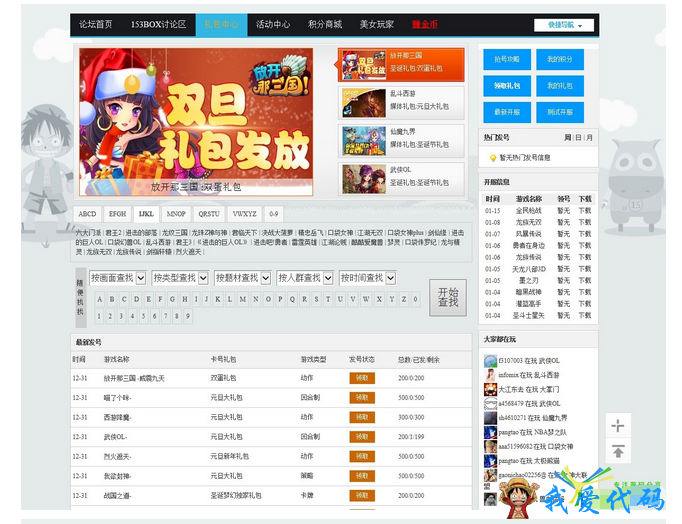The width and height of the screenshot is (682, 524).
Task: Click avatar of the first user in 大家都在玩 list
Action: pos(490,361)
